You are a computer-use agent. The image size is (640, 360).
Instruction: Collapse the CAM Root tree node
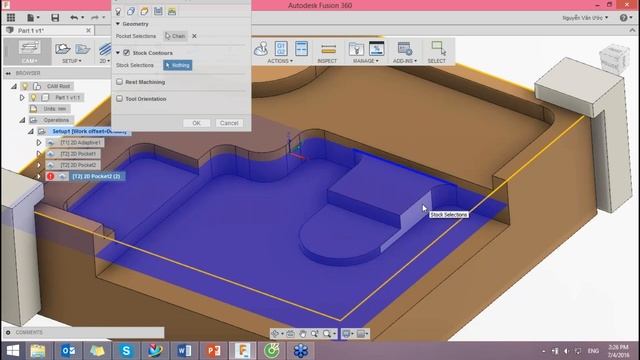[x=14, y=86]
